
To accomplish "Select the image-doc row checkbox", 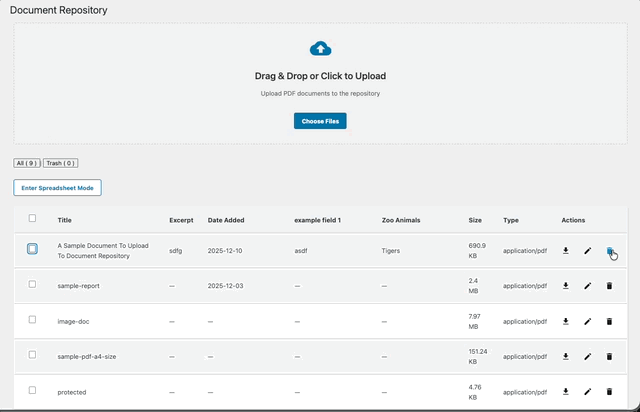I will (x=33, y=320).
